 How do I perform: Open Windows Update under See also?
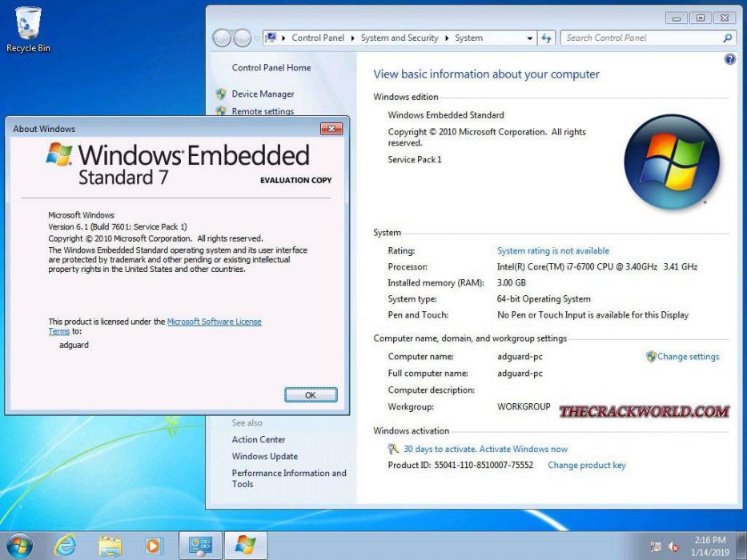tap(264, 456)
